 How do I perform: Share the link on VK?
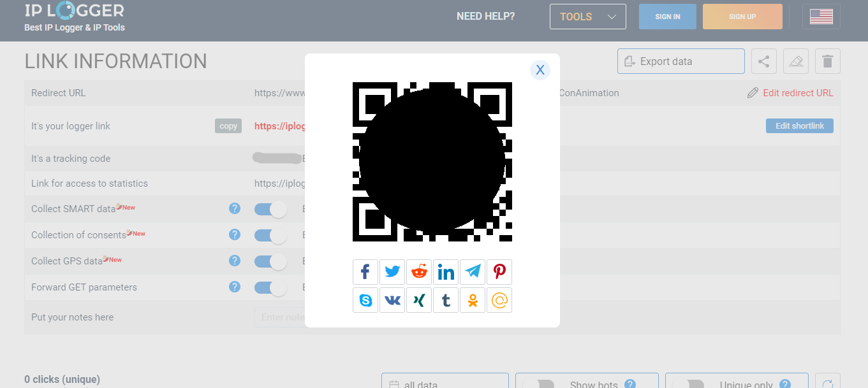392,300
